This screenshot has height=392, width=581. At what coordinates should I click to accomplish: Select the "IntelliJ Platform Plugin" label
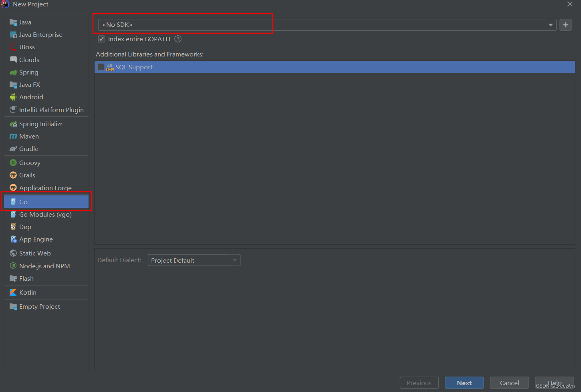[x=51, y=110]
